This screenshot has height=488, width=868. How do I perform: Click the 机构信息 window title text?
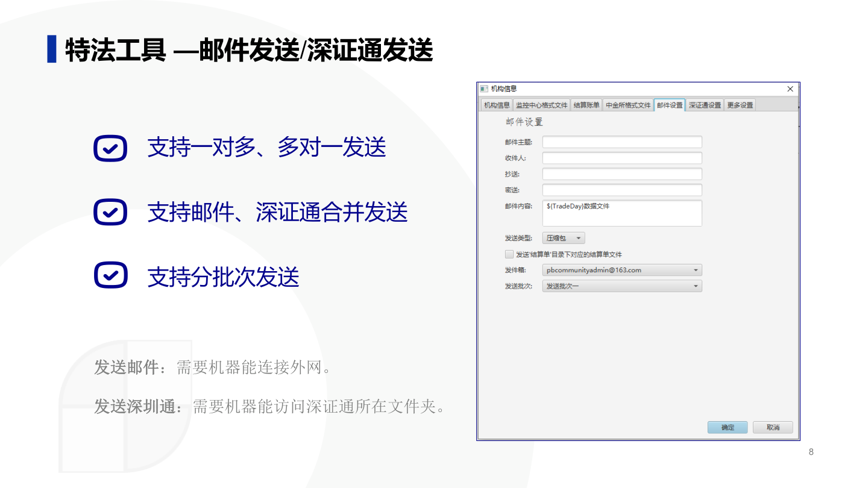[503, 89]
